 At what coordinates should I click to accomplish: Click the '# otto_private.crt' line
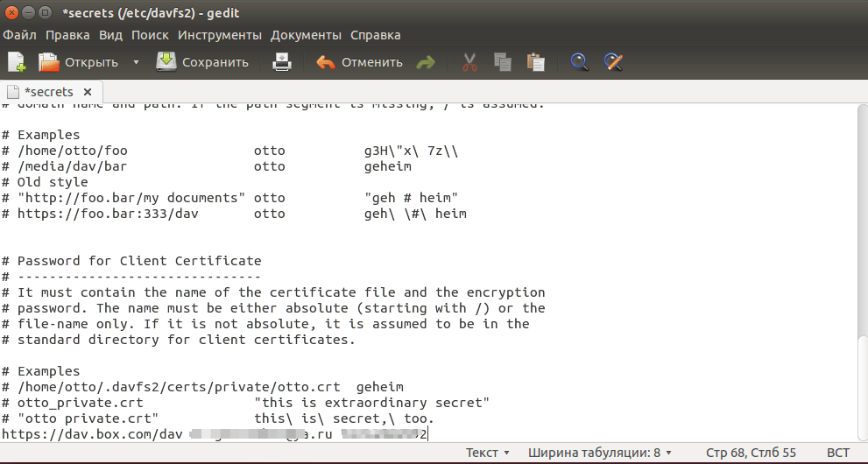(246, 403)
